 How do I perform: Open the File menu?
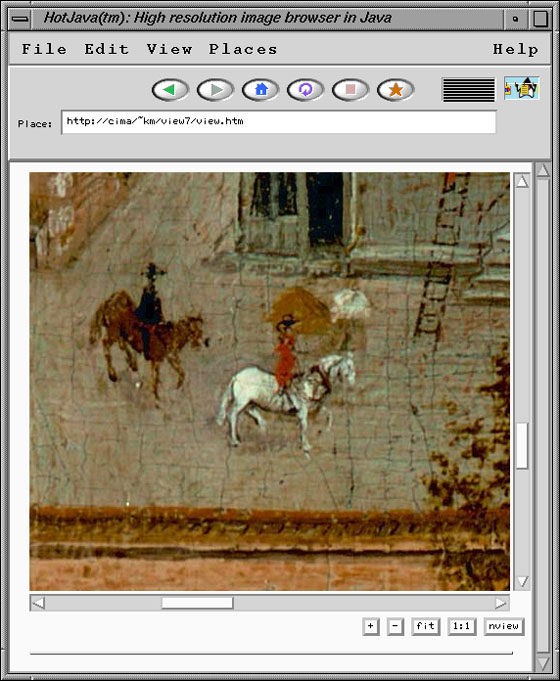[x=44, y=50]
